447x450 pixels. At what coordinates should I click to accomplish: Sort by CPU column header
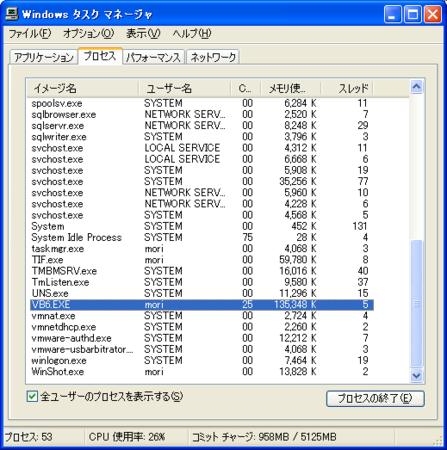[x=246, y=88]
